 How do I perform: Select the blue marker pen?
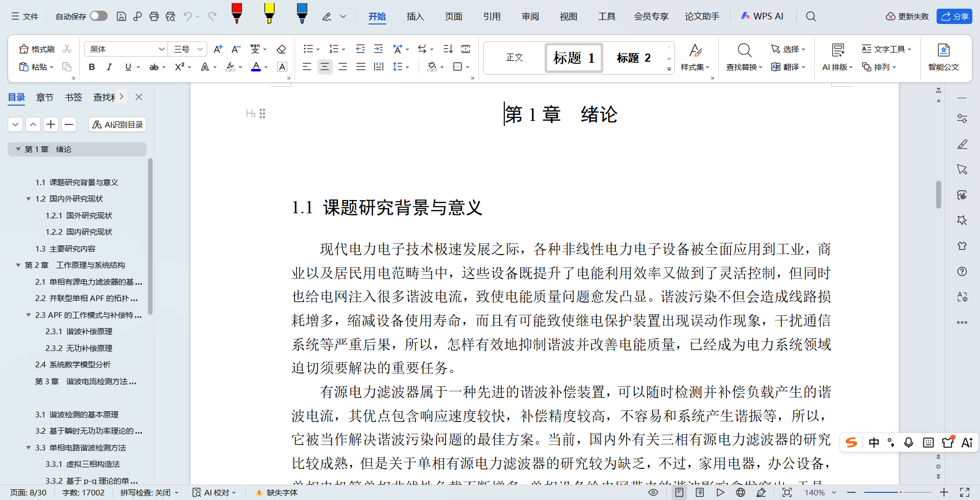pos(302,13)
